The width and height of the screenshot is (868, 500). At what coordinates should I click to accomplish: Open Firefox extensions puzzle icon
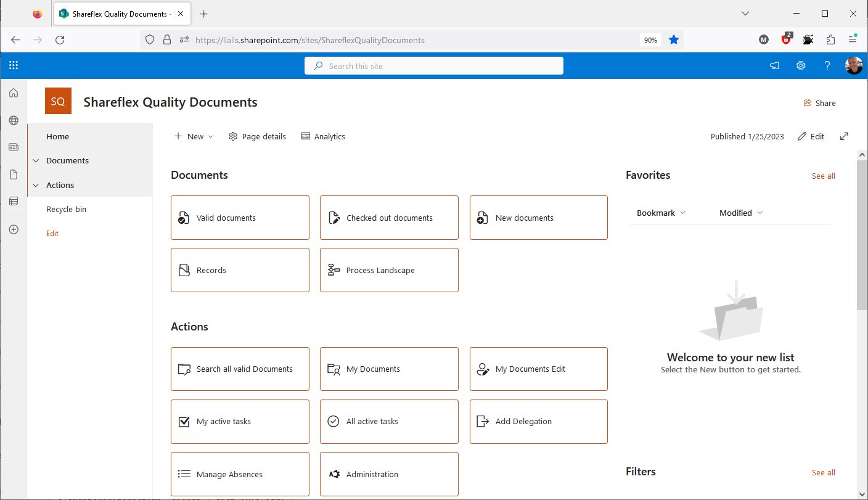click(x=830, y=40)
